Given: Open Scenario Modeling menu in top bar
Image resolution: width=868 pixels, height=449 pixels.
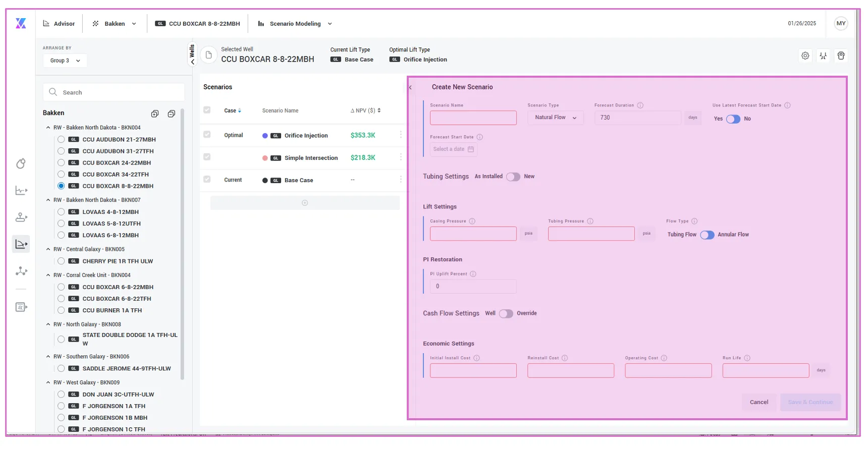Looking at the screenshot, I should click(x=295, y=24).
